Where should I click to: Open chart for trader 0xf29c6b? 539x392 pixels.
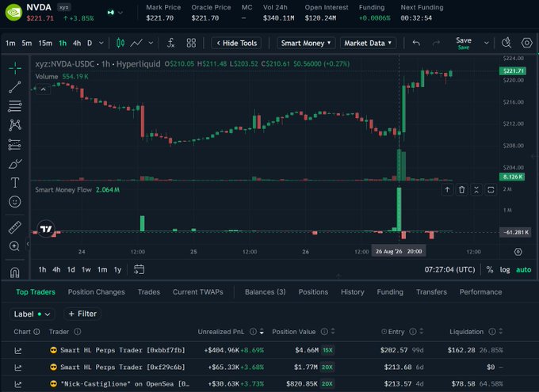click(18, 367)
